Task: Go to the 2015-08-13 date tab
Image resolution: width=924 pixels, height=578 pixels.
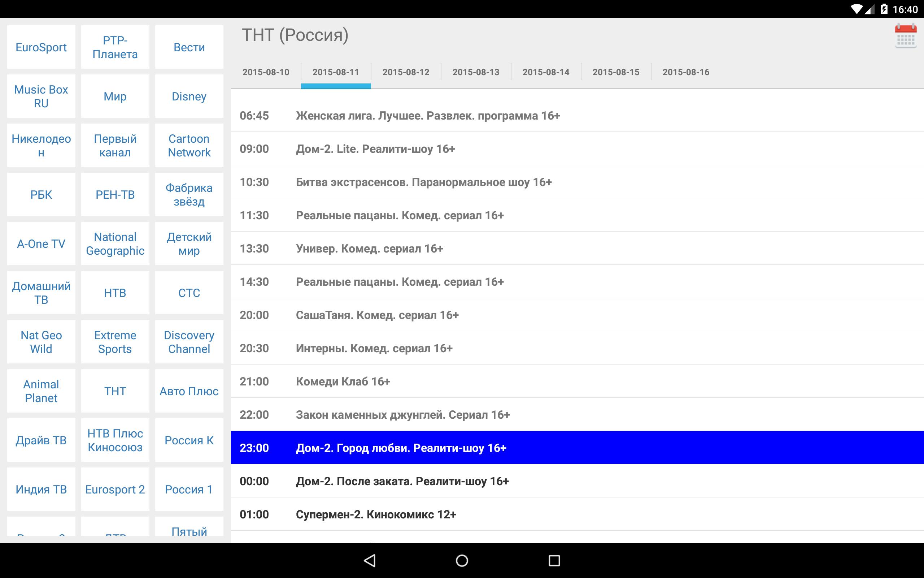Action: pos(476,72)
